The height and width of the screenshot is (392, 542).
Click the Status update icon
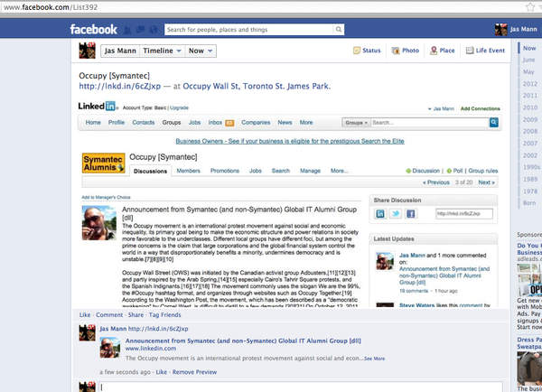pyautogui.click(x=357, y=51)
